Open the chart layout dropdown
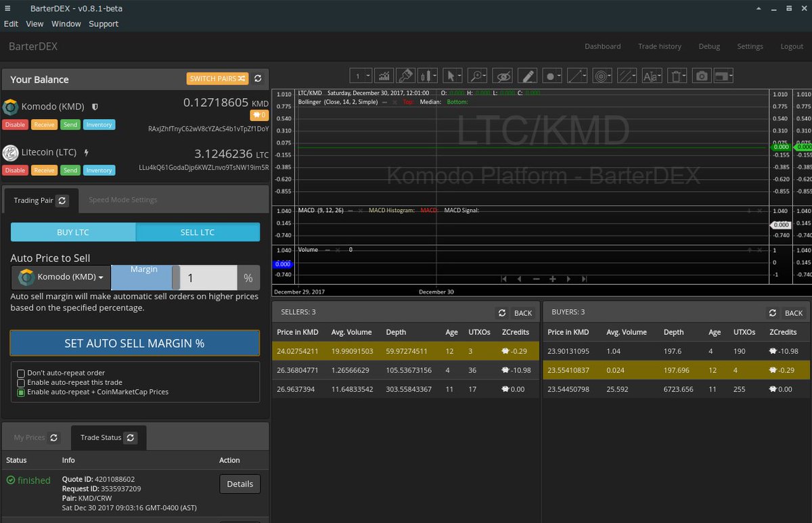 tap(723, 76)
